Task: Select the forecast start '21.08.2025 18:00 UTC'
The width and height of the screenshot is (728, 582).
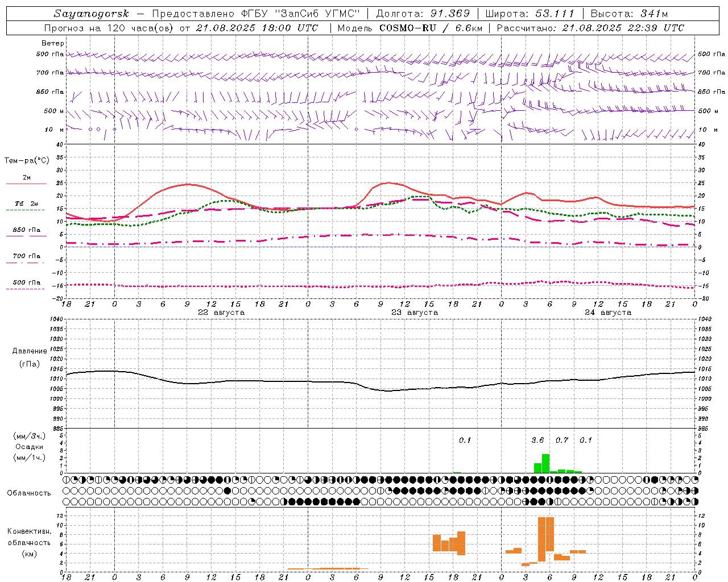Action: (x=257, y=28)
